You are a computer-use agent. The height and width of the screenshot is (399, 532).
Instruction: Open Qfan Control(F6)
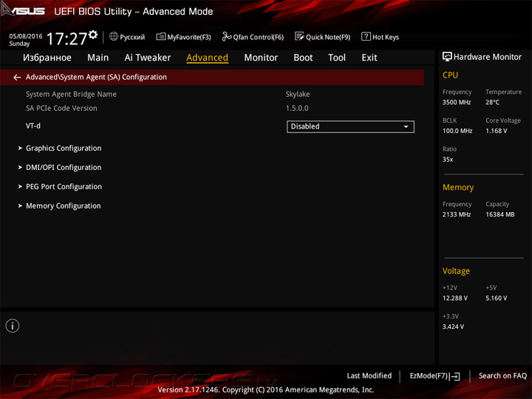coord(253,37)
